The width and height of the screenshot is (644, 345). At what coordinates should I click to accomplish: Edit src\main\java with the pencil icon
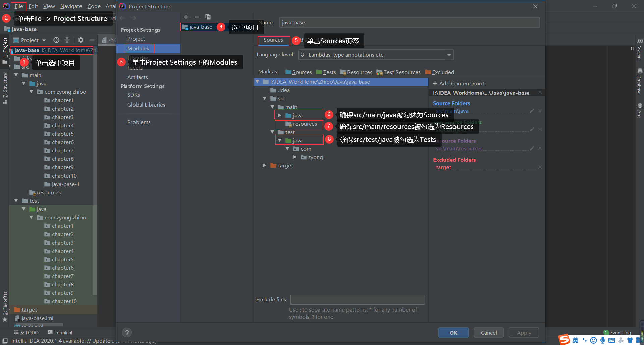point(531,111)
